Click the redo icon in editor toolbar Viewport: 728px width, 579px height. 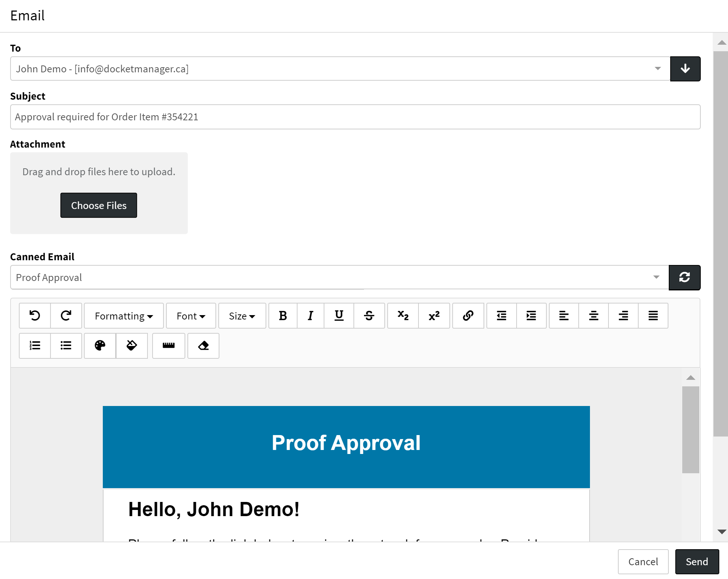[x=66, y=315]
